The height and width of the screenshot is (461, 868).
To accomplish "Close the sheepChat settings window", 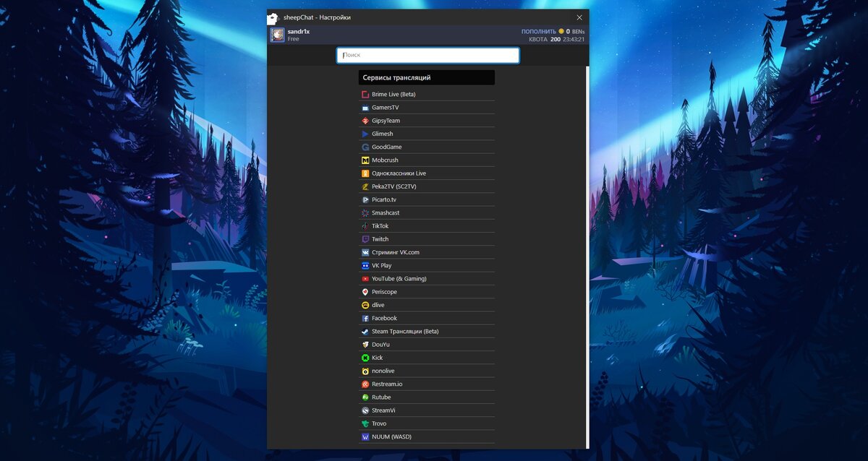I will click(579, 17).
